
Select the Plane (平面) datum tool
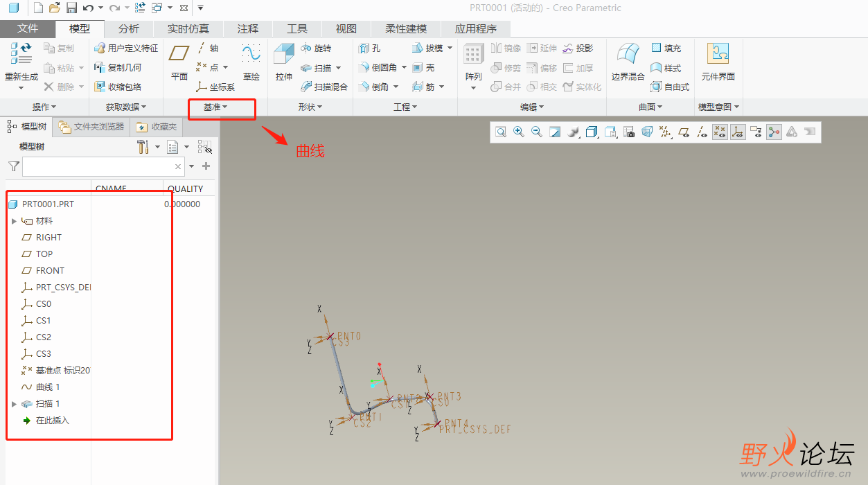tap(179, 62)
